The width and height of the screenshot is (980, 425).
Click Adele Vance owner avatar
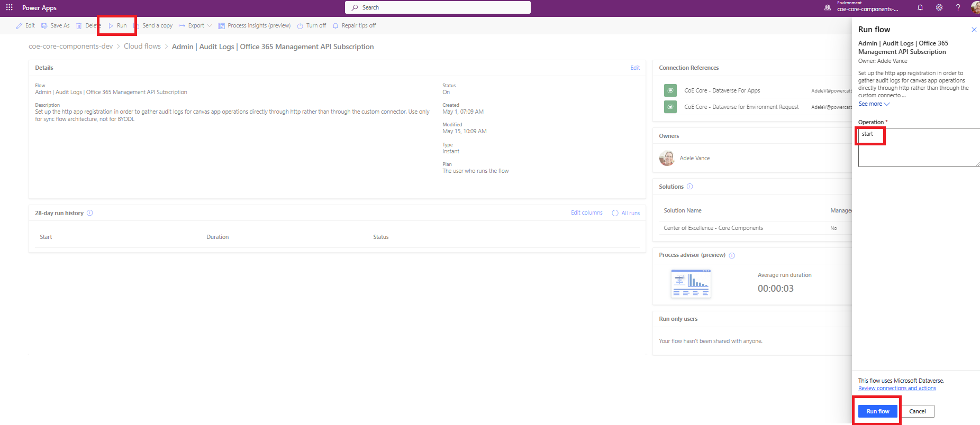(667, 158)
